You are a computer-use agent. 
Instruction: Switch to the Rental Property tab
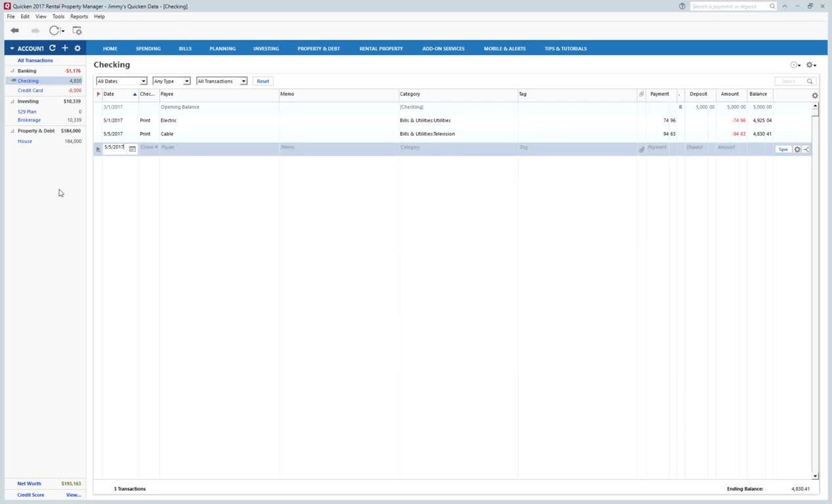click(381, 49)
